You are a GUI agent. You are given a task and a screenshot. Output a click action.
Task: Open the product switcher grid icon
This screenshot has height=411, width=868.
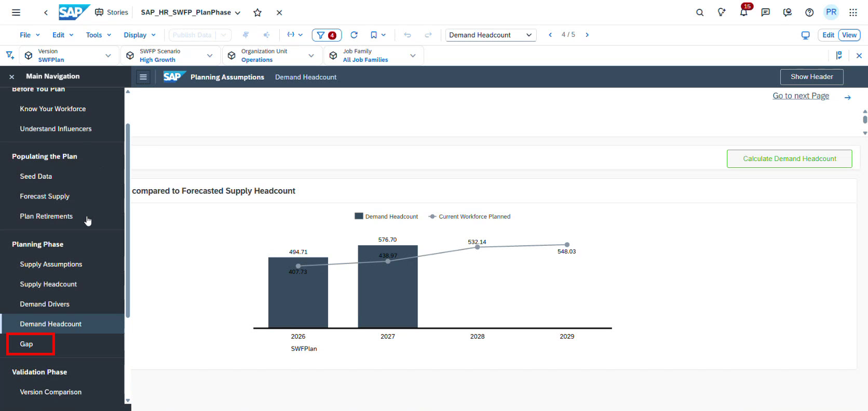pos(853,12)
